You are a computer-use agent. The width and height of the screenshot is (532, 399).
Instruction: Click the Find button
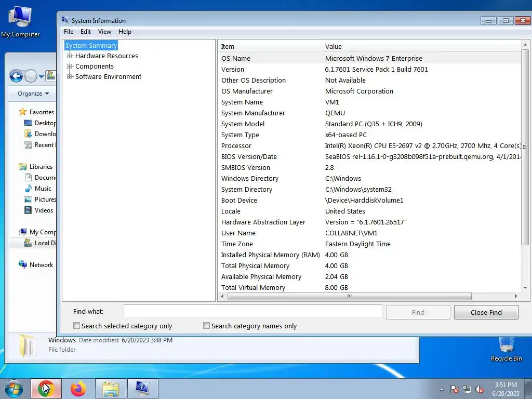(418, 312)
